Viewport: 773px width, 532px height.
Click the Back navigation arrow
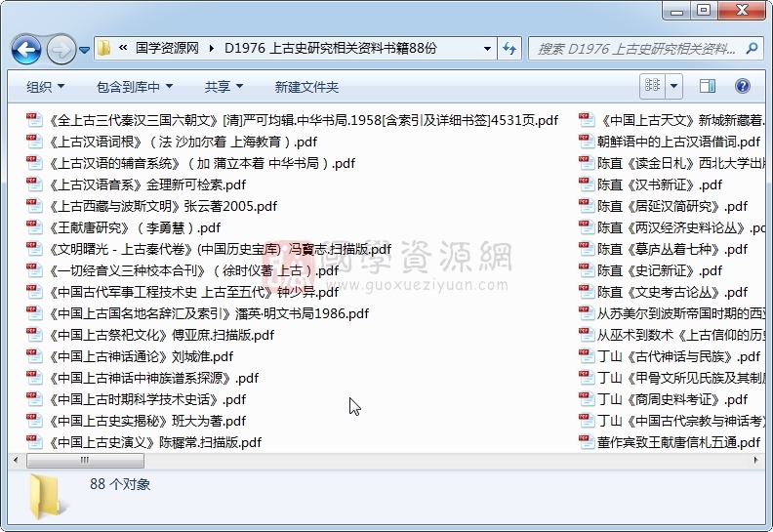point(26,49)
